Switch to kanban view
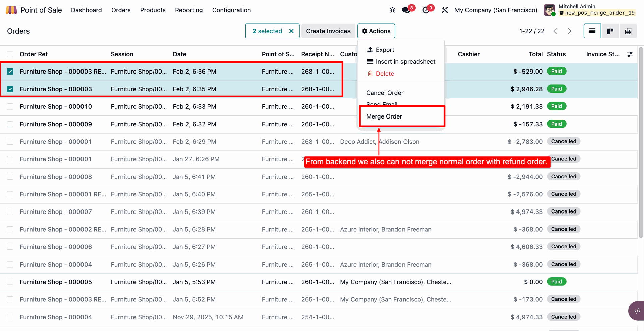 (610, 31)
